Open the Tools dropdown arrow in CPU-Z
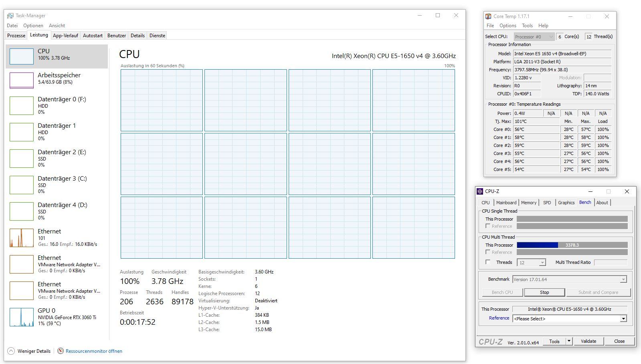Viewport: 641px width, 364px height. point(568,342)
